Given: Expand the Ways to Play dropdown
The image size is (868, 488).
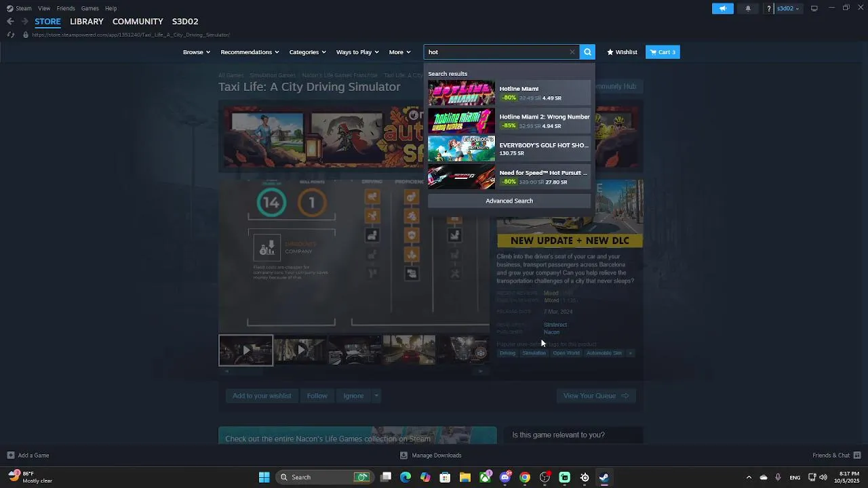Looking at the screenshot, I should coord(358,52).
